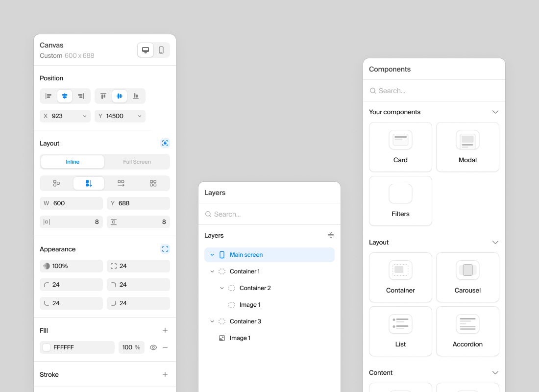539x392 pixels.
Task: Switch the layout mode to Inline
Action: tap(73, 162)
